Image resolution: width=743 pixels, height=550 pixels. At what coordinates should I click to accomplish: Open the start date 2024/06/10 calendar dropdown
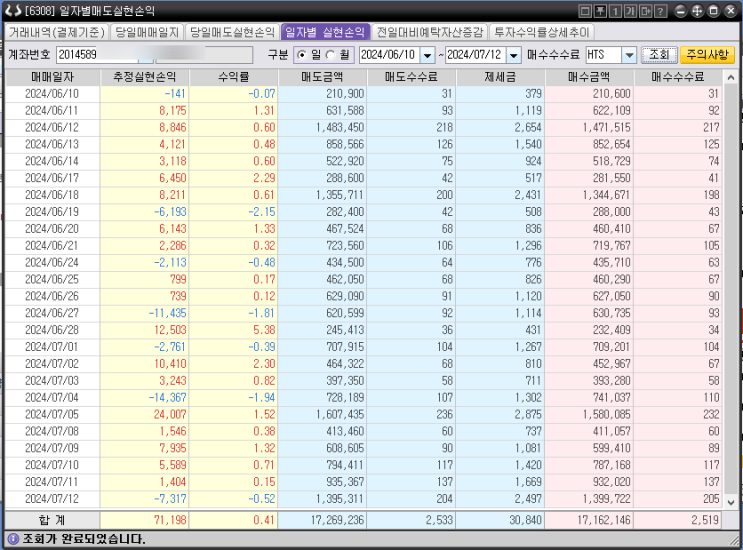point(427,55)
